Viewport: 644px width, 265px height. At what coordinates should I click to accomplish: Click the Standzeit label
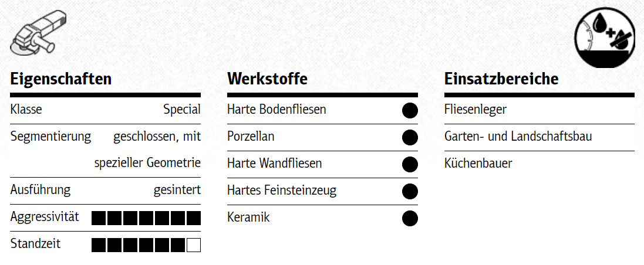(35, 244)
